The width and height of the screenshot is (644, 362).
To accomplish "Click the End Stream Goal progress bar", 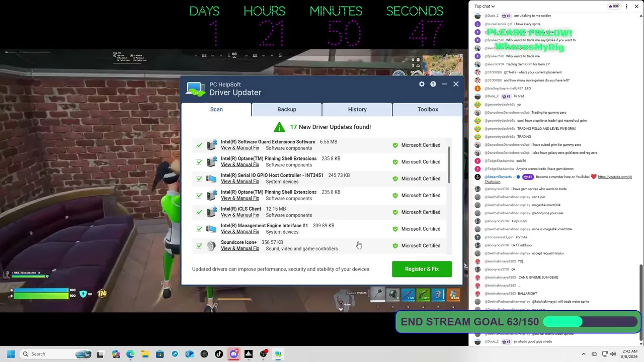I will click(x=590, y=322).
